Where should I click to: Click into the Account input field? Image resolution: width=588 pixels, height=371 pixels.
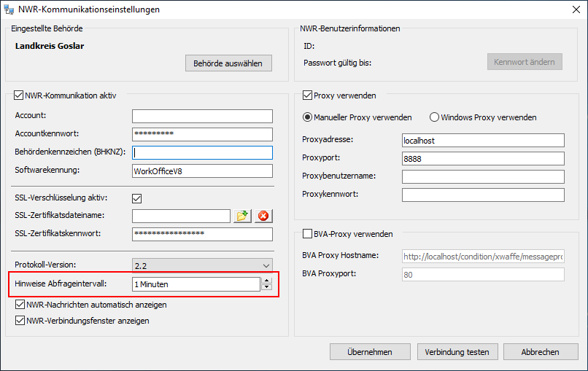[x=202, y=116]
